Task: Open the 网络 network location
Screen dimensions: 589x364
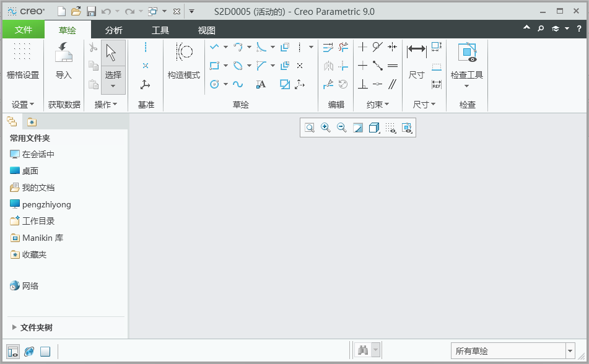Action: point(24,286)
